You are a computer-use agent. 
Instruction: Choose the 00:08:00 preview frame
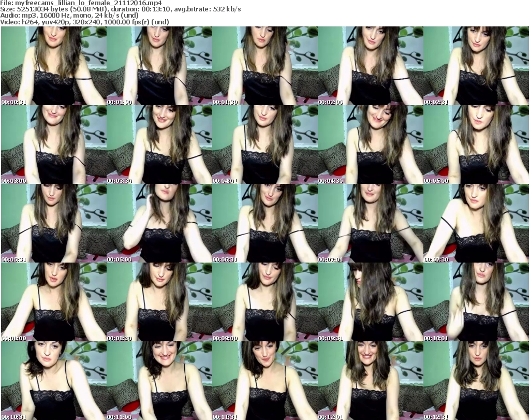[54, 302]
